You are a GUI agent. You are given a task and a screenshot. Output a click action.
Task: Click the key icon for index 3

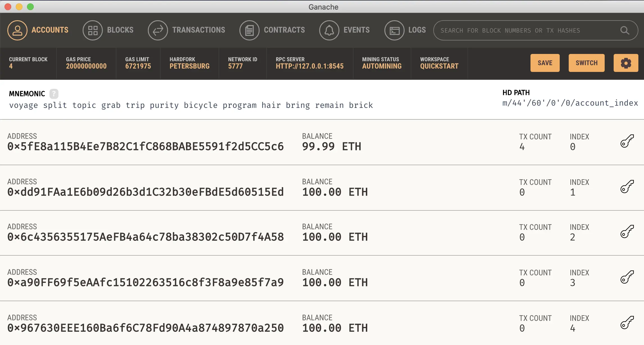pyautogui.click(x=627, y=277)
